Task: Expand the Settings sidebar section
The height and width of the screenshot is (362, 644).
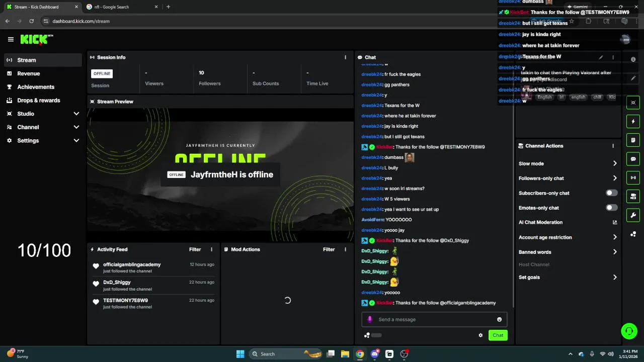Action: click(43, 140)
